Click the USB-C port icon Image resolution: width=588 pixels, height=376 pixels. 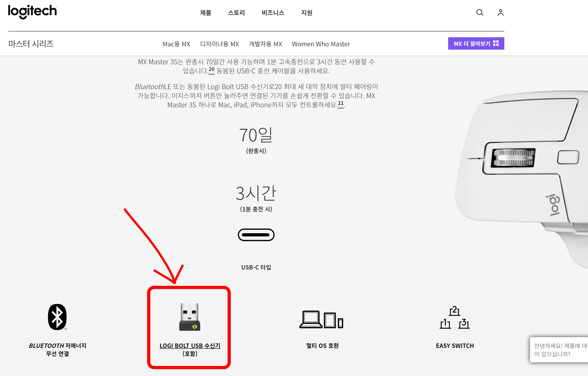pyautogui.click(x=256, y=235)
